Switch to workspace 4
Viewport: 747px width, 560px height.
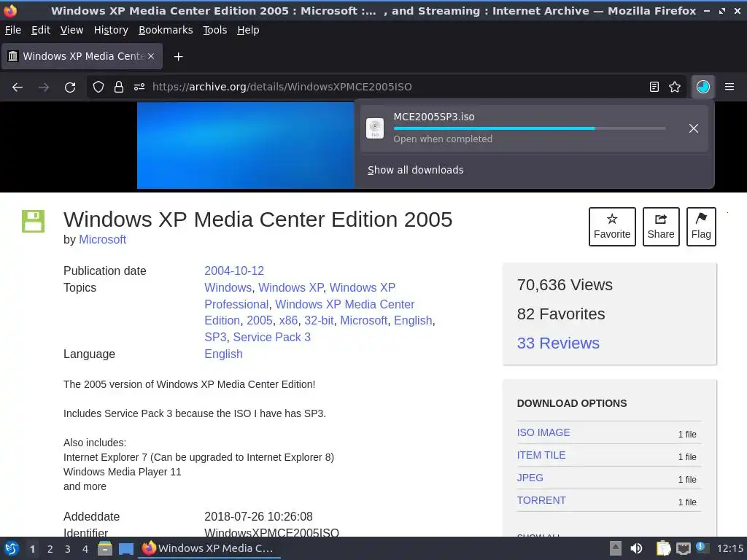85,549
